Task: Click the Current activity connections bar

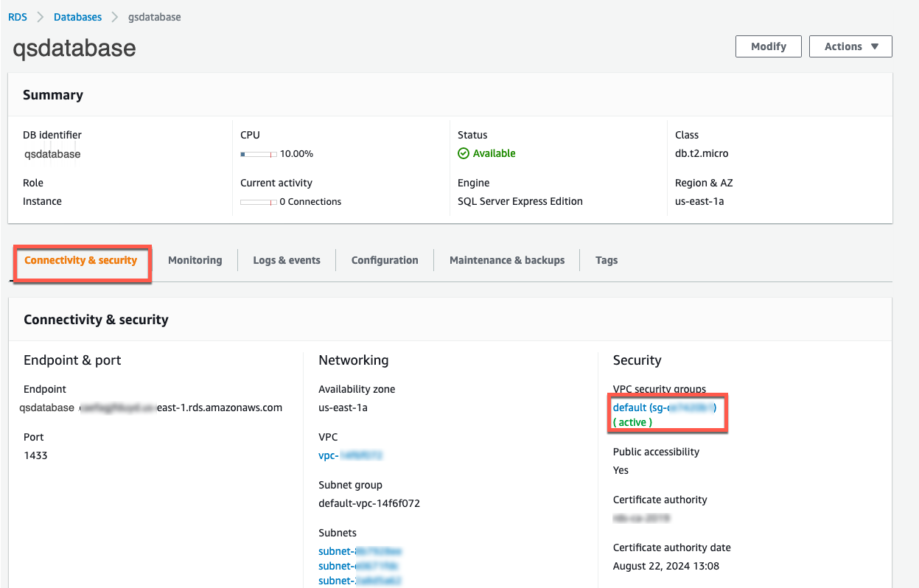Action: point(258,202)
